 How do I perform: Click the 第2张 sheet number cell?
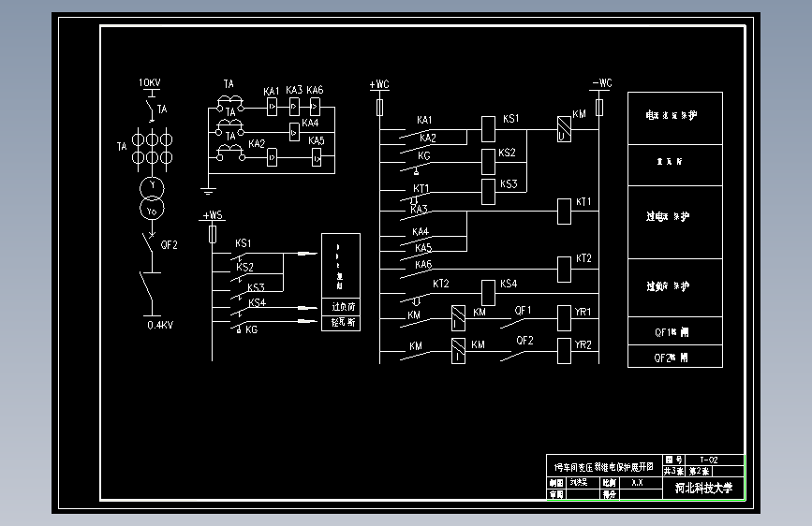699,471
